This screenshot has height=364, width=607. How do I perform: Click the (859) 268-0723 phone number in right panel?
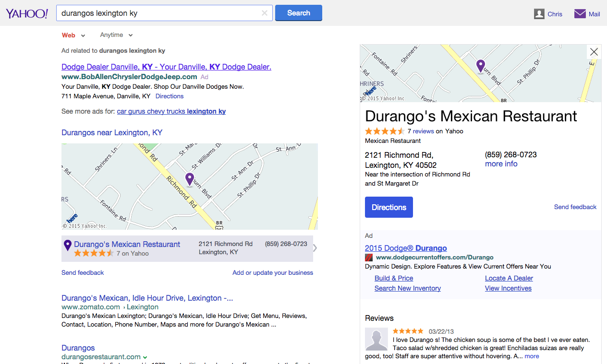511,155
